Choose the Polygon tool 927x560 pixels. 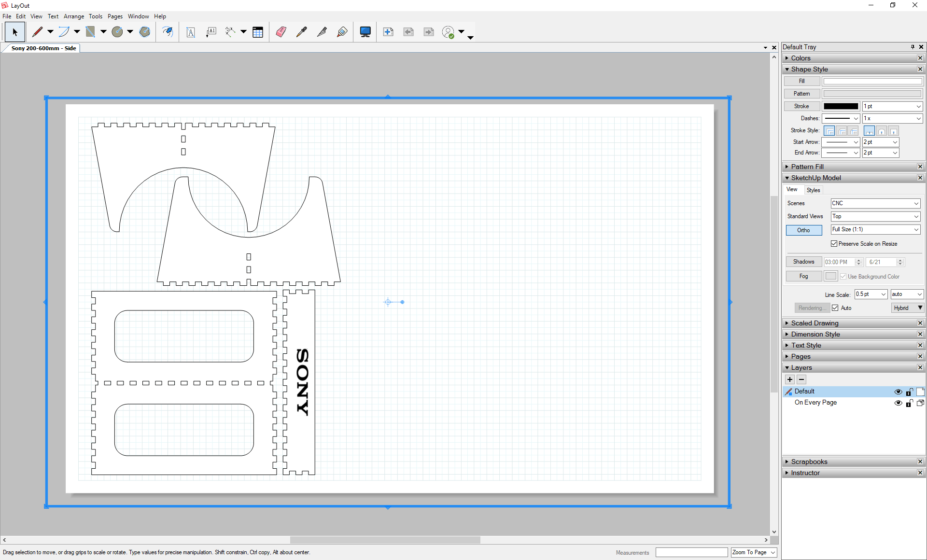click(x=145, y=32)
